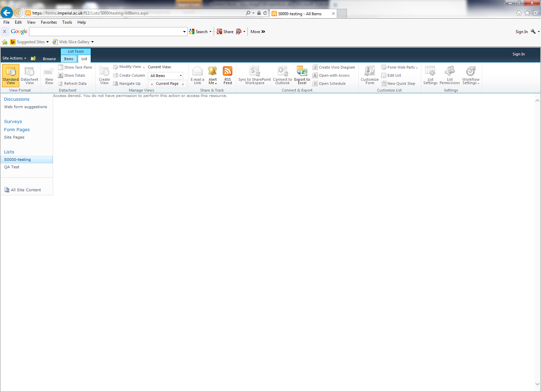Switch to the Items ribbon tab
The image size is (541, 392).
pos(69,59)
